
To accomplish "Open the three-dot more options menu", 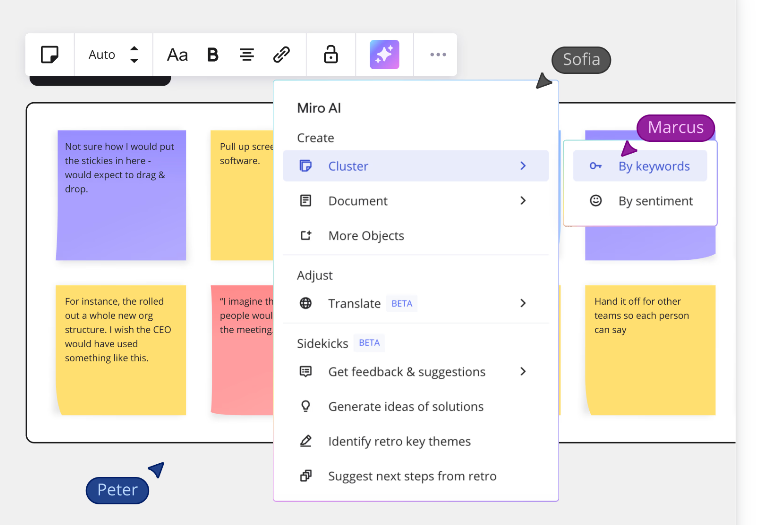I will coord(438,55).
